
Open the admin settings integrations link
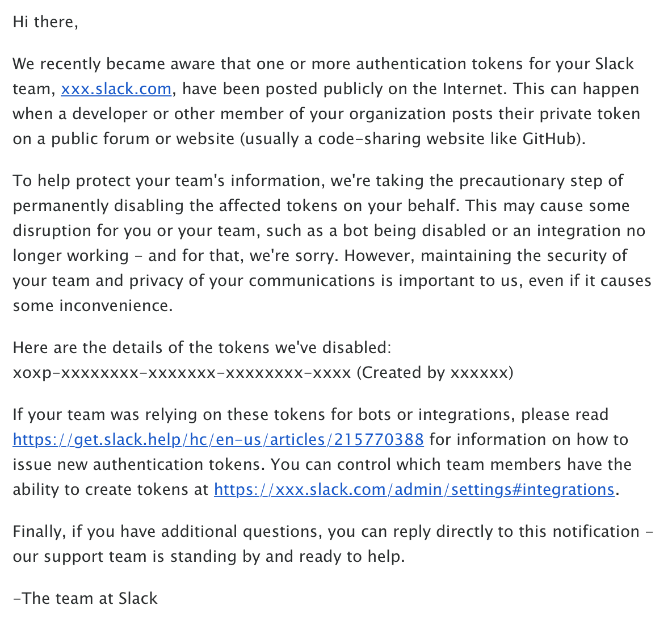[x=414, y=490]
